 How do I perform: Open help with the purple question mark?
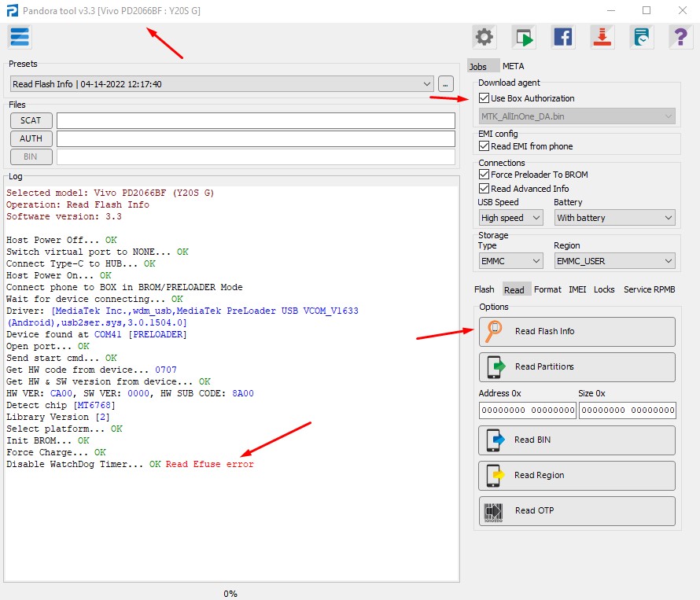coord(680,37)
